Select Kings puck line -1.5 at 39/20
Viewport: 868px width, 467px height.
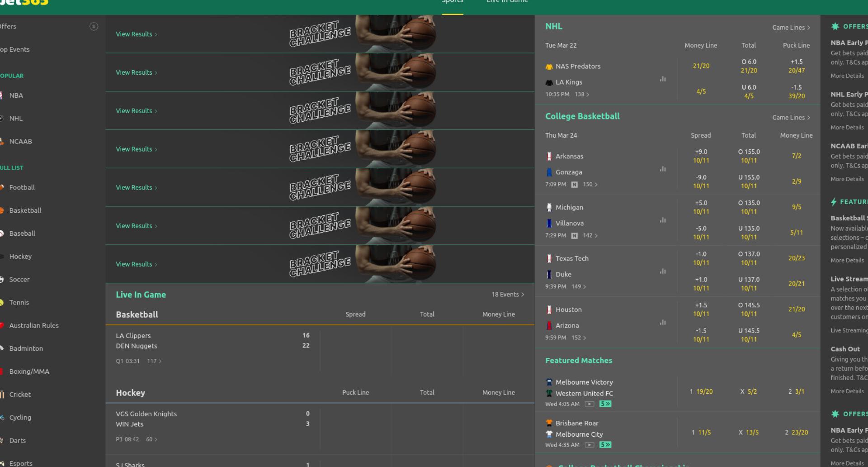pos(797,92)
